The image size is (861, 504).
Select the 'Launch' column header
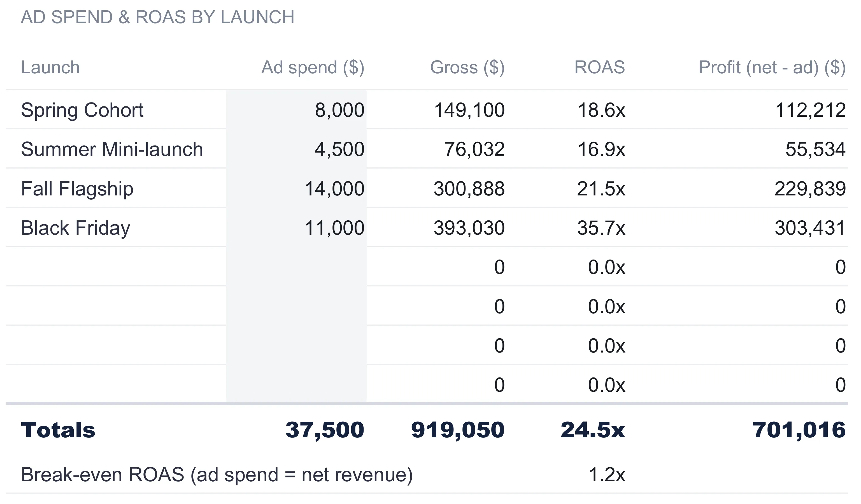pyautogui.click(x=50, y=67)
